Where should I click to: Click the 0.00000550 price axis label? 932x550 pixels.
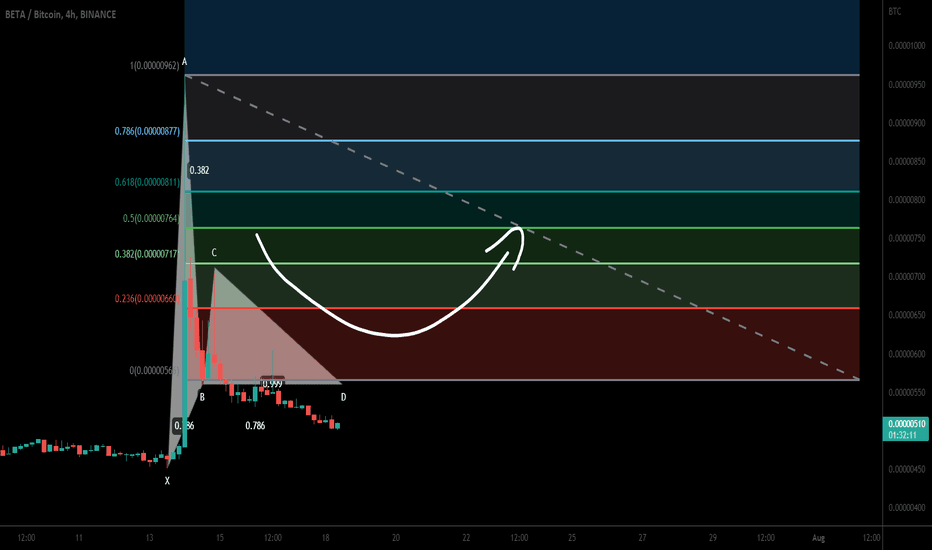tap(906, 392)
